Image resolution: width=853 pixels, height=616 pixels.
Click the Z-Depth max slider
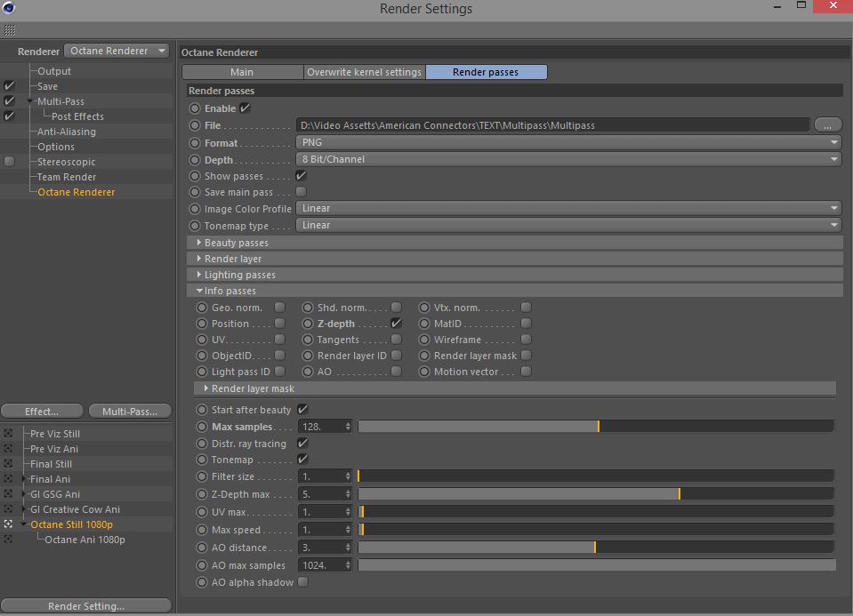click(x=596, y=493)
